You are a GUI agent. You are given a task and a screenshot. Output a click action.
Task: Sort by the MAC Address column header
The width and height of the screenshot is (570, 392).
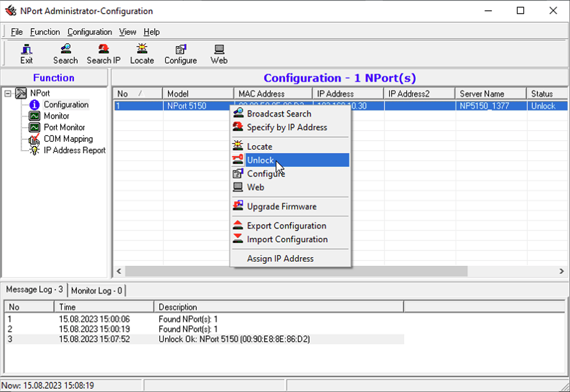click(273, 94)
